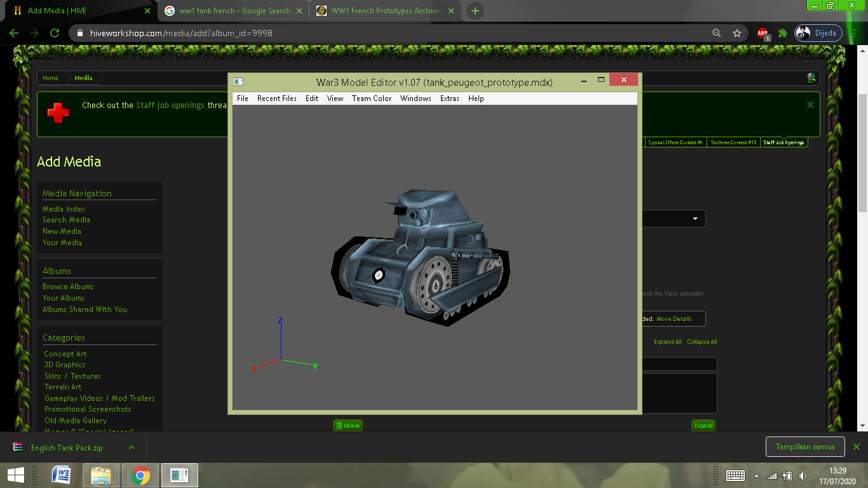The image size is (868, 488).
Task: Click the green Delete button
Action: (348, 426)
